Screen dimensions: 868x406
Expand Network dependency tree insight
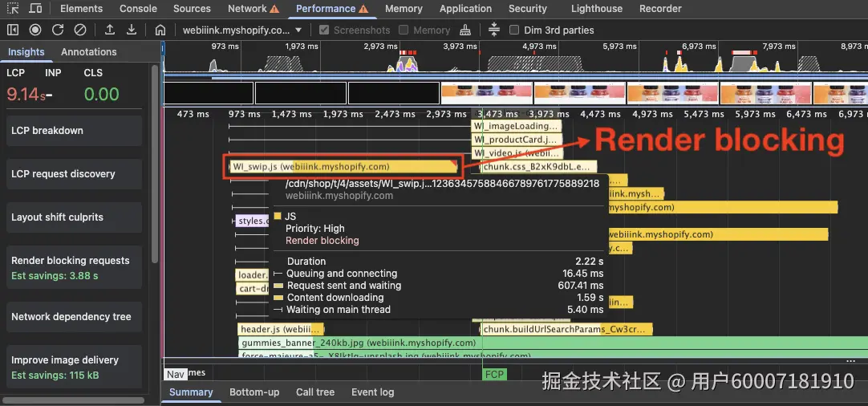click(74, 317)
